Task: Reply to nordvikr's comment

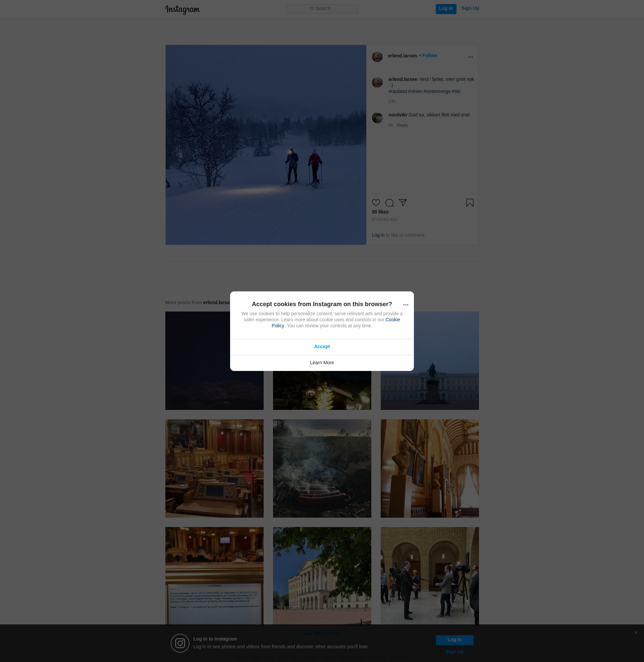Action: (x=402, y=125)
